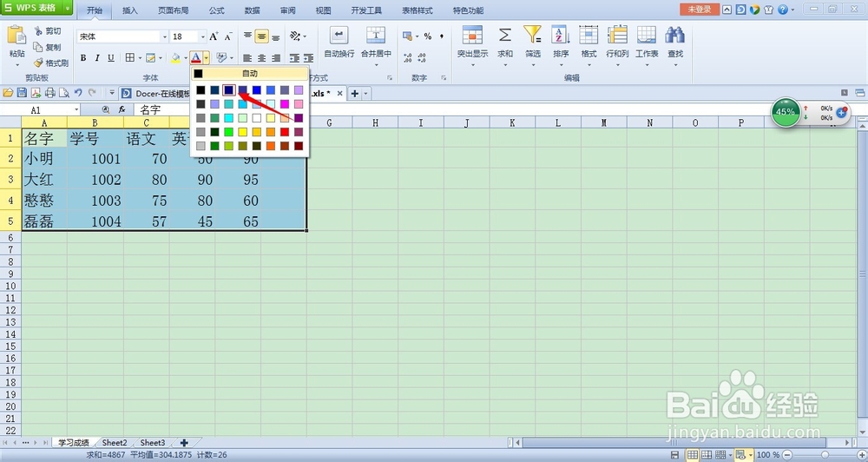868x462 pixels.
Task: Pick the red font color swatch
Action: (x=285, y=132)
